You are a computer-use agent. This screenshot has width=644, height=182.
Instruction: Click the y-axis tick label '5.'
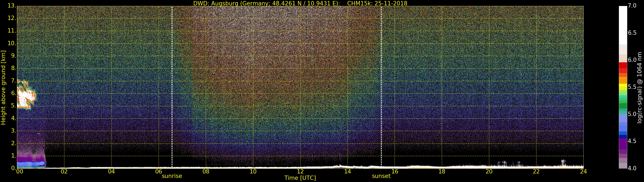click(x=14, y=106)
